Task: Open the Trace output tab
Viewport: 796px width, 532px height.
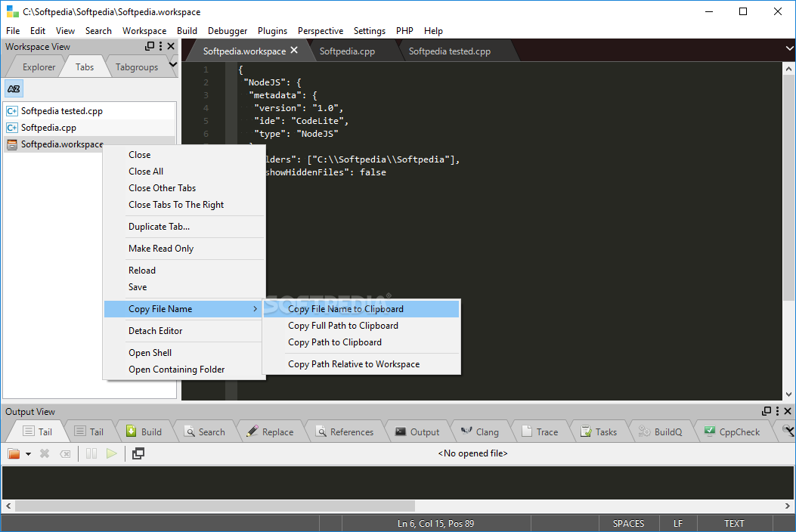Action: (x=540, y=432)
